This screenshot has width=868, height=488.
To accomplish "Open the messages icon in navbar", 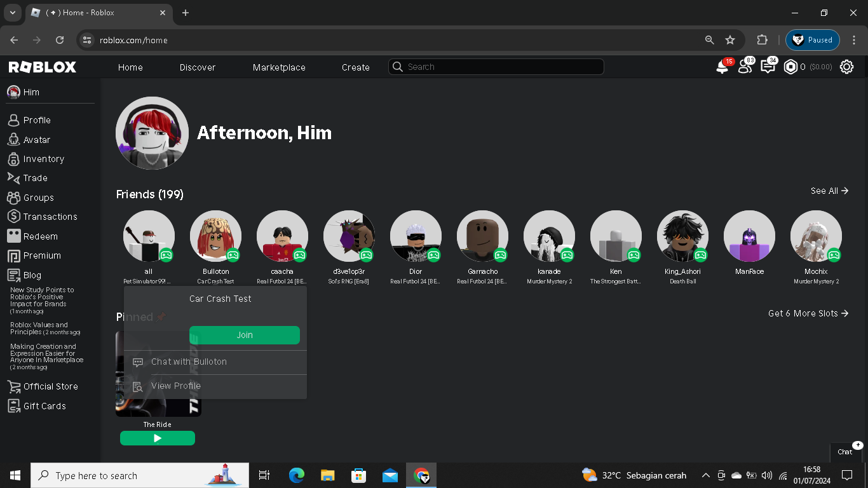I will tap(768, 67).
